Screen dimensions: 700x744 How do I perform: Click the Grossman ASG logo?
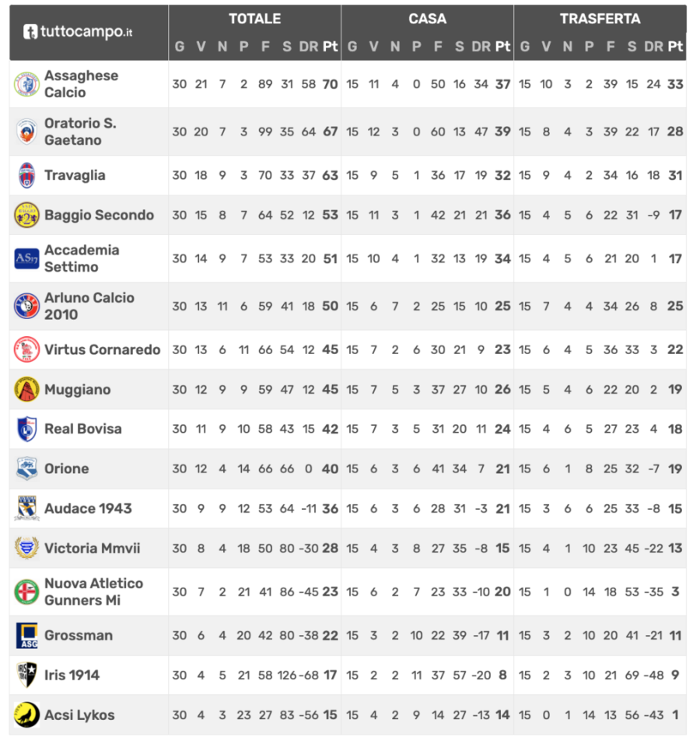tap(26, 636)
